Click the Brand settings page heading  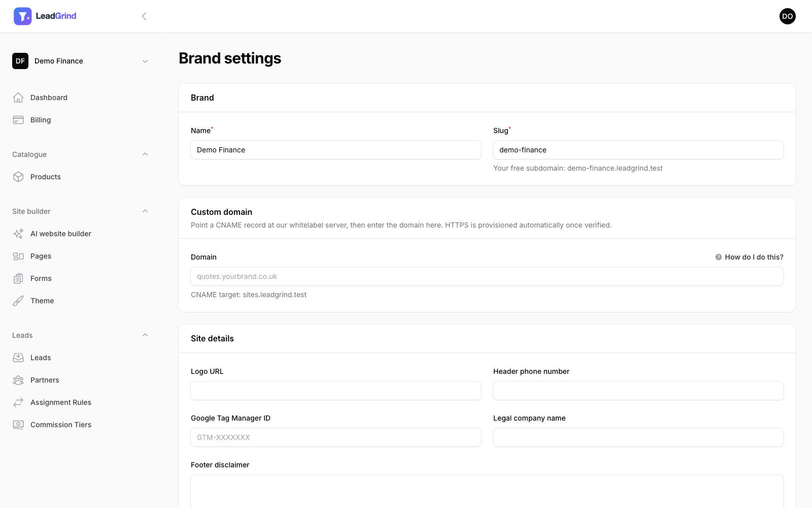(x=230, y=58)
